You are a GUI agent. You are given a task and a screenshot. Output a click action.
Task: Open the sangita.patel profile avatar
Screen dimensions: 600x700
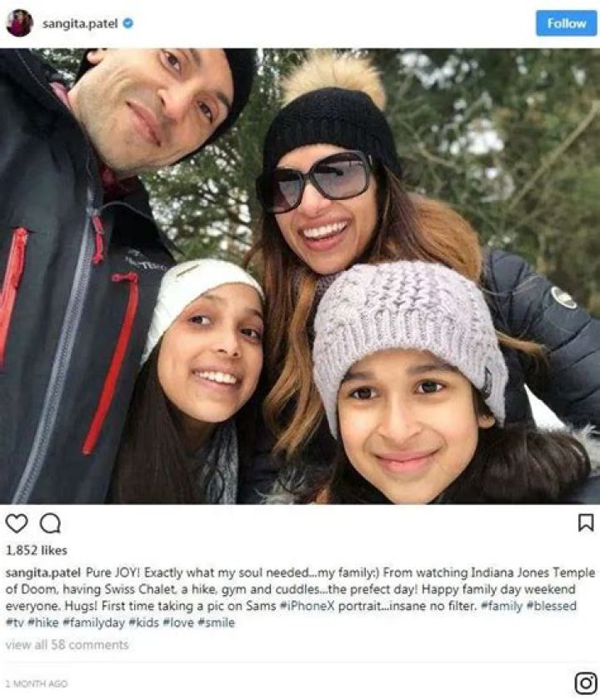(x=20, y=22)
